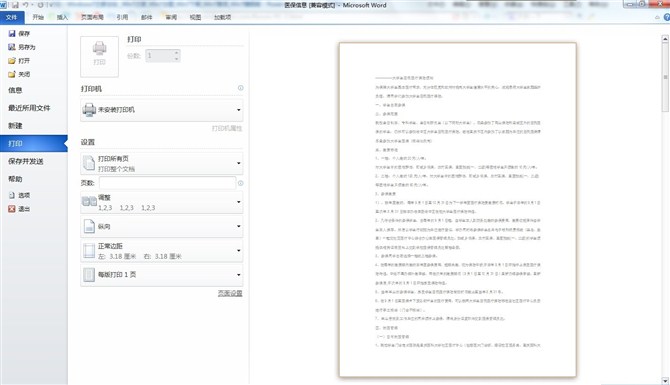Switch to the 邮件 (Mailings) tab

tap(147, 18)
